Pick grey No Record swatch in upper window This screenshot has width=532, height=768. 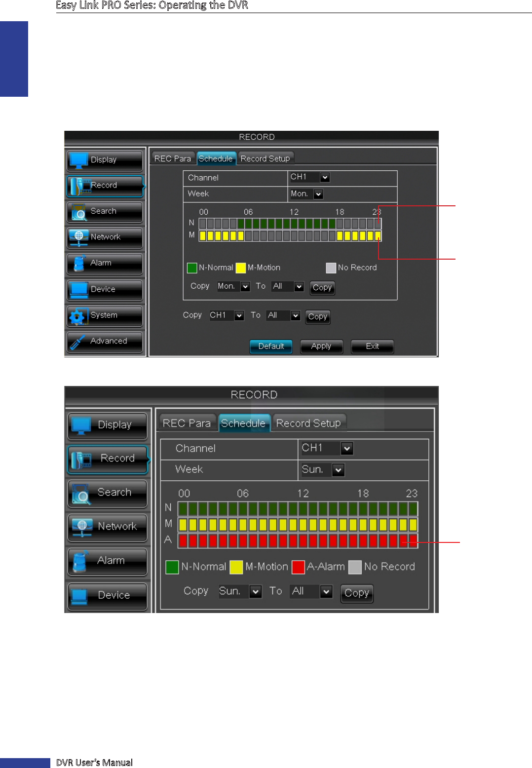click(x=331, y=268)
